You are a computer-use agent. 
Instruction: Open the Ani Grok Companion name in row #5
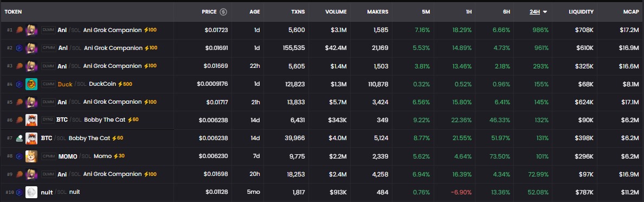(x=113, y=102)
